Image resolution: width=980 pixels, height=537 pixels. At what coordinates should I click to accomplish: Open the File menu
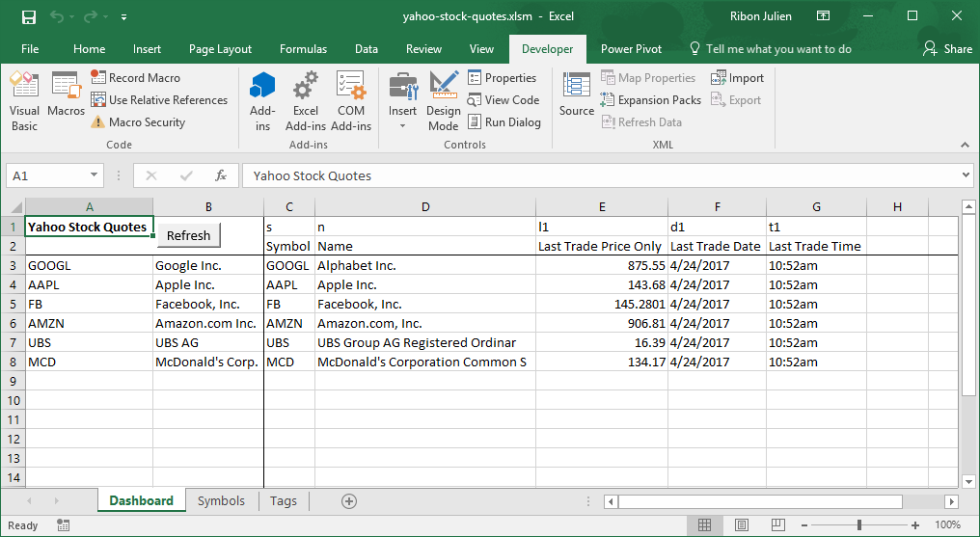point(30,49)
